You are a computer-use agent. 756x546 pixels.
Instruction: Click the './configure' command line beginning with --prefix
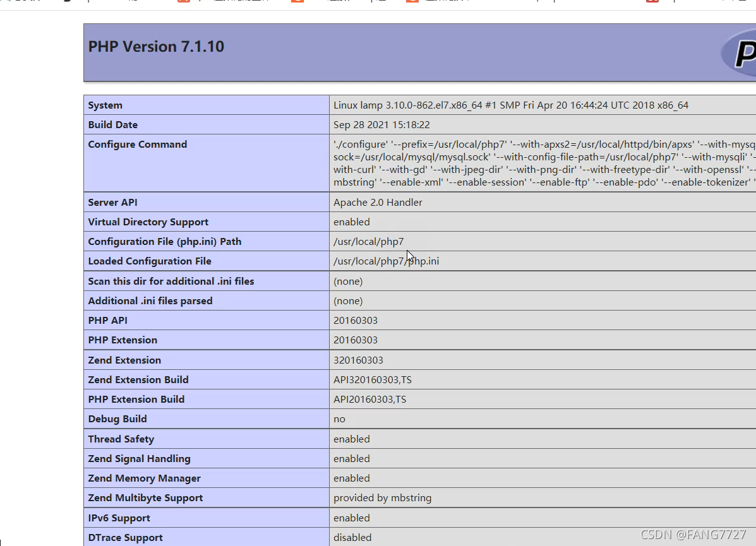(544, 145)
